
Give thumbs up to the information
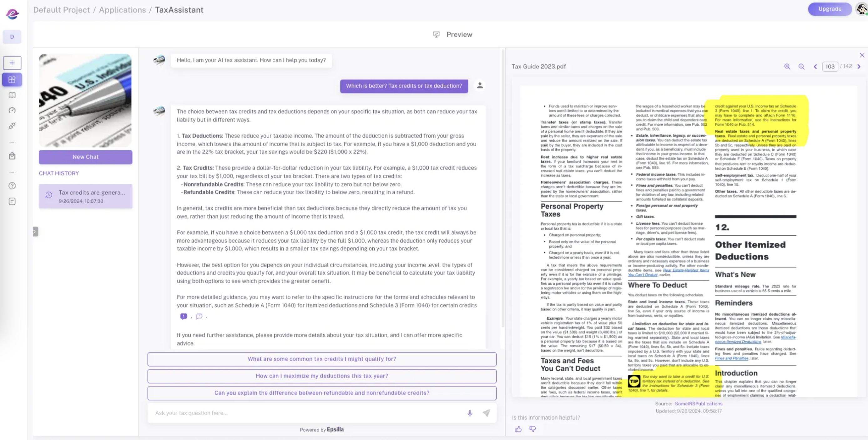[518, 429]
